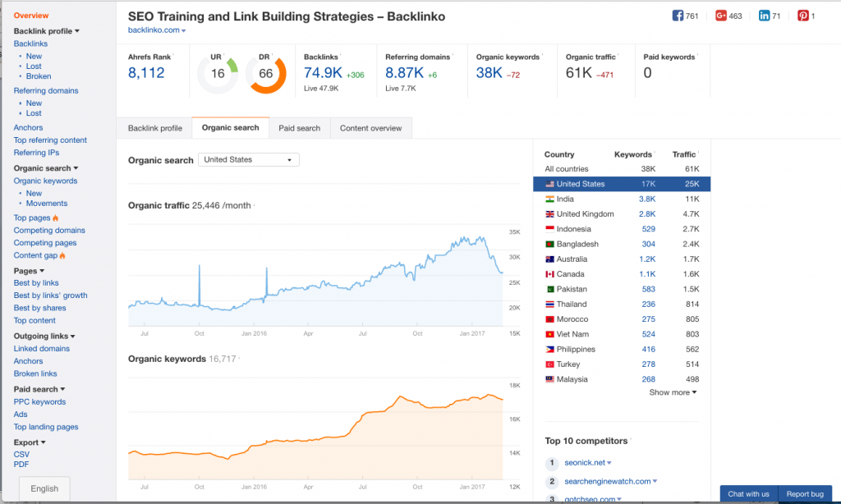Click the Viet Nam flag icon
The image size is (841, 504).
click(549, 334)
